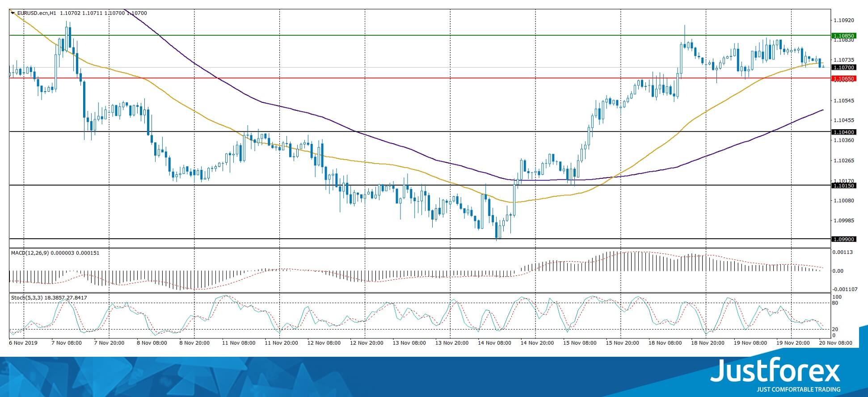Click the 12 Nov 20:00 time label
This screenshot has height=397, width=868.
tap(367, 343)
